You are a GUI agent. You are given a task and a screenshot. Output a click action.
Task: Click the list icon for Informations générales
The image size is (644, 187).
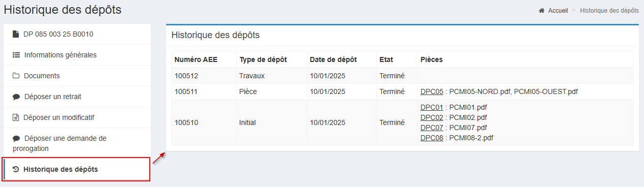(x=16, y=55)
